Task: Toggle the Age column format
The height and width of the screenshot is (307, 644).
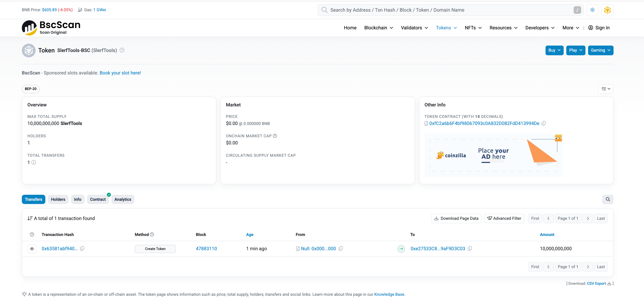Action: pyautogui.click(x=249, y=234)
